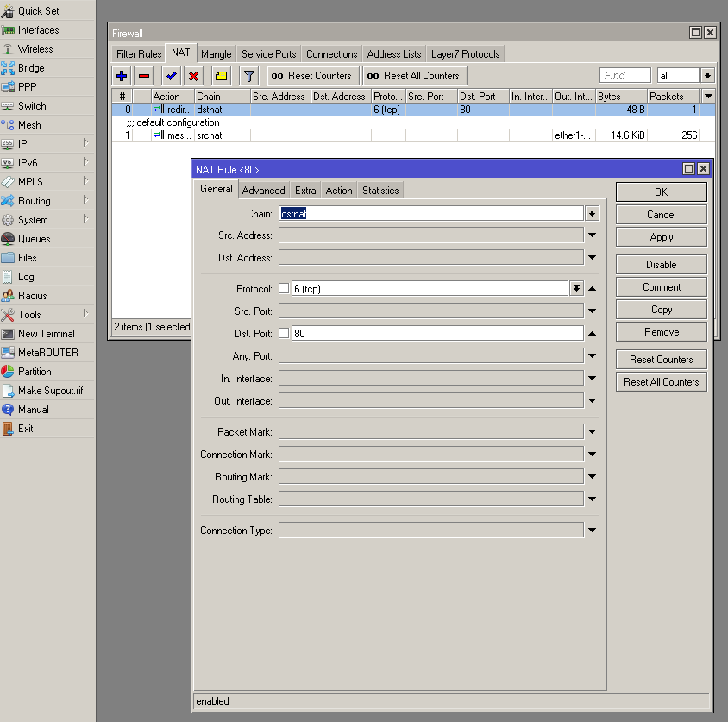The width and height of the screenshot is (728, 722).
Task: Click the Dst. Port 80 input field
Action: pos(437,333)
